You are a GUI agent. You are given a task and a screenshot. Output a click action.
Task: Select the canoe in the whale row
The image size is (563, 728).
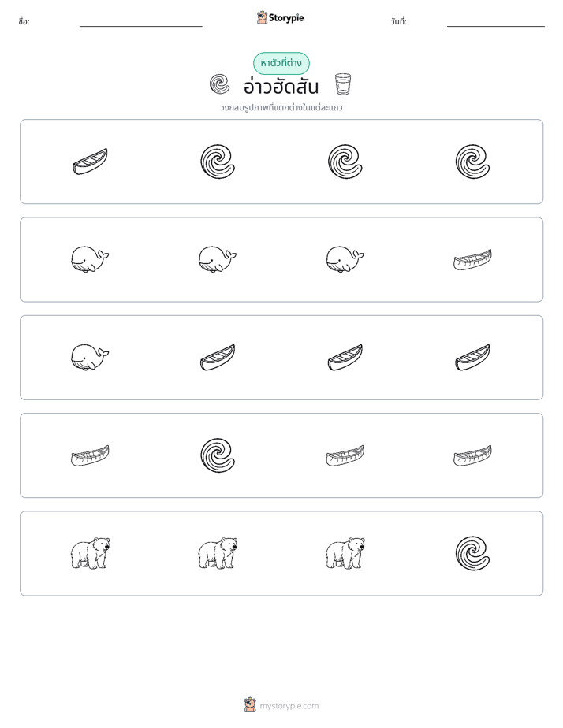tap(472, 259)
